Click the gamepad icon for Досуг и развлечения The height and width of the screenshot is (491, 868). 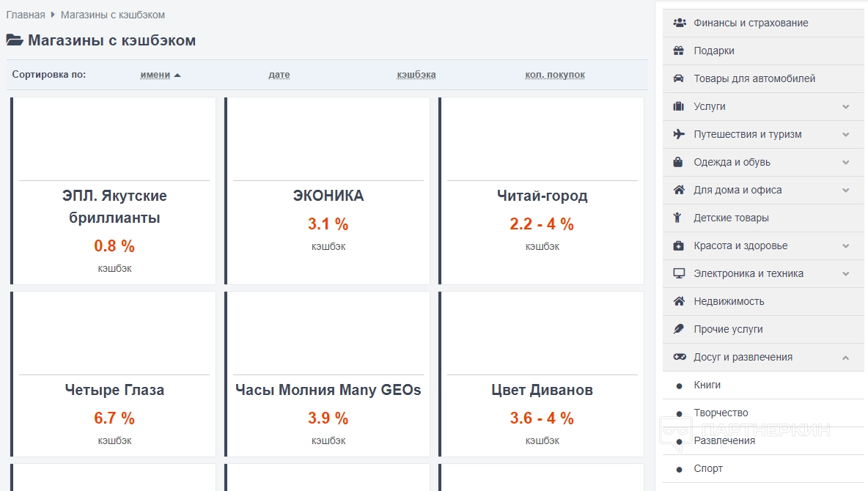pyautogui.click(x=679, y=357)
